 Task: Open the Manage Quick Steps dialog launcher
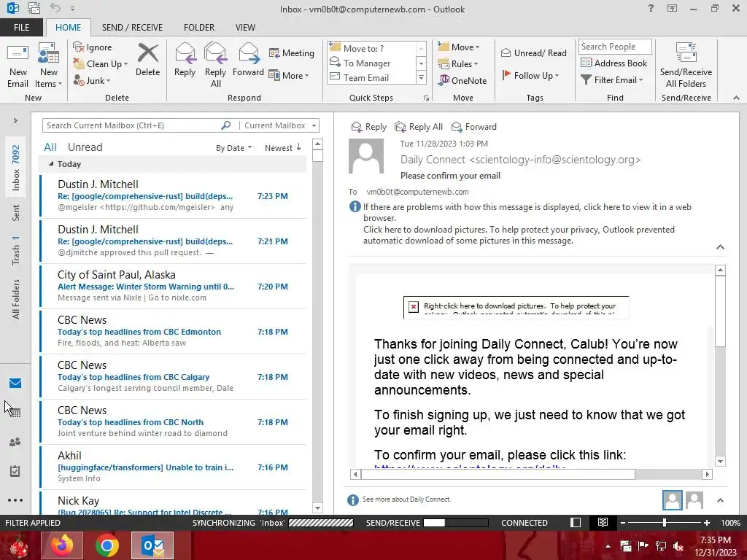click(426, 98)
